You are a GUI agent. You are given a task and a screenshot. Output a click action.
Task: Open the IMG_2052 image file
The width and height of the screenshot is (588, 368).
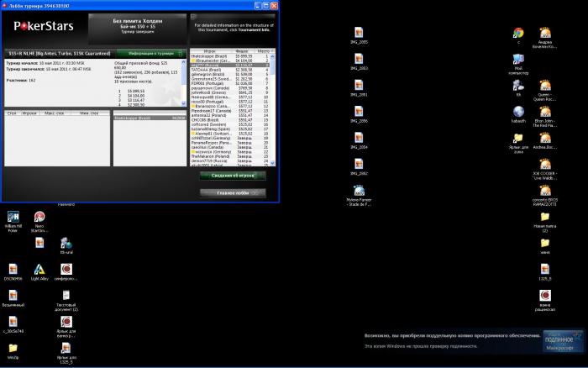click(x=359, y=165)
